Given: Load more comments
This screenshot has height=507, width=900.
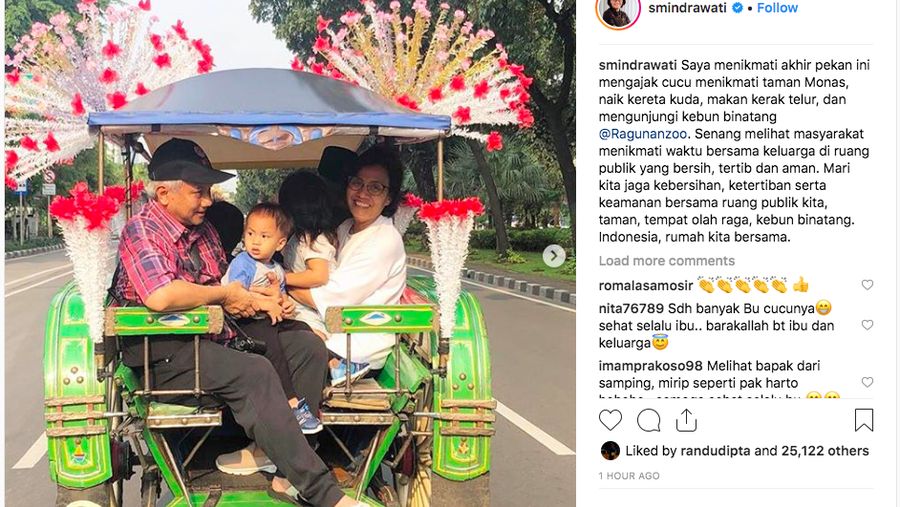Looking at the screenshot, I should pyautogui.click(x=666, y=261).
